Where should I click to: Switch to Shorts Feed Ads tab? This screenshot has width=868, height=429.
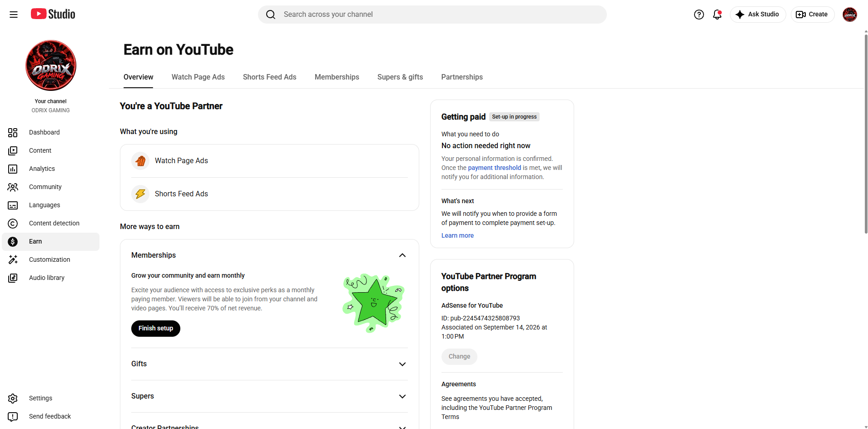pyautogui.click(x=269, y=77)
